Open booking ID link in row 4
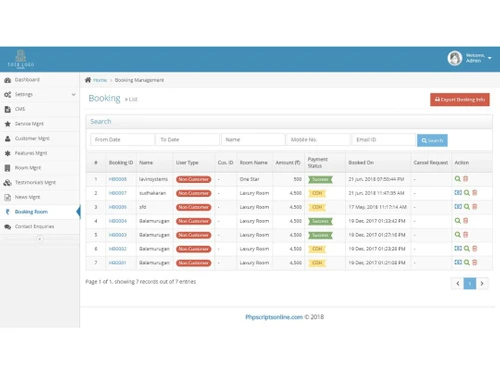500x375 pixels. point(118,221)
